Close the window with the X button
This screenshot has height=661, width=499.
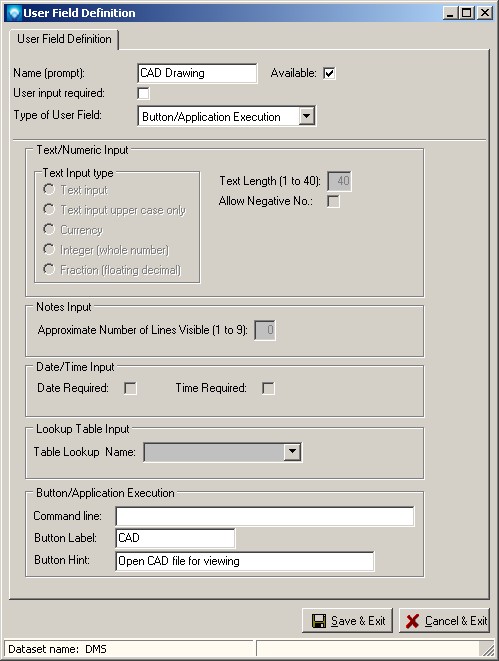click(485, 13)
